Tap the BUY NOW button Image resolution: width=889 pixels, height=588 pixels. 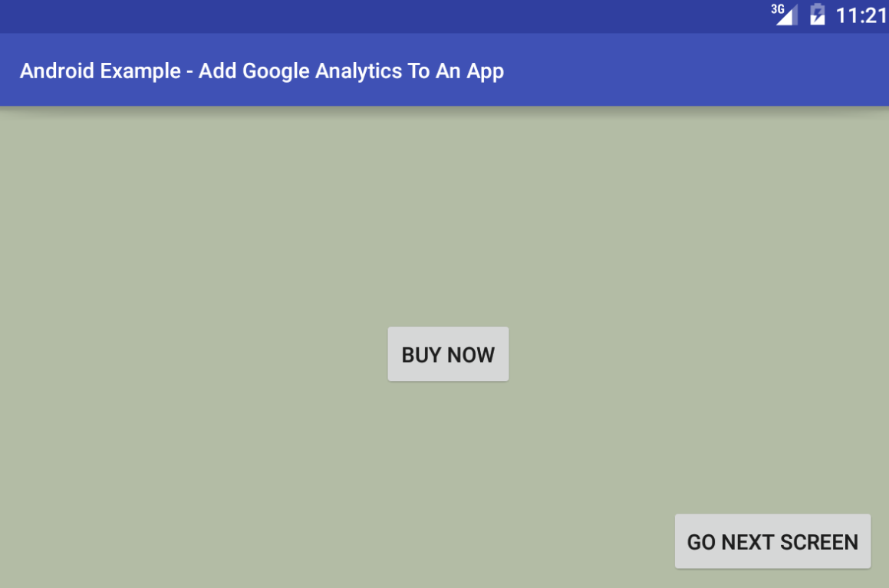pos(448,354)
